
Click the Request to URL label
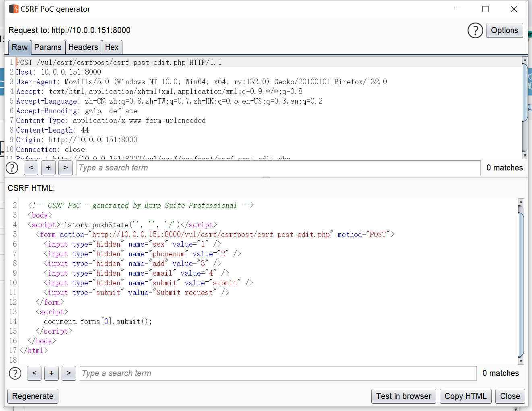(x=70, y=30)
